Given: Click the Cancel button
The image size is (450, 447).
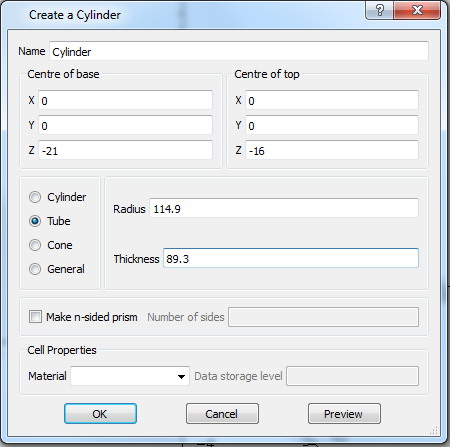Looking at the screenshot, I should [x=222, y=414].
